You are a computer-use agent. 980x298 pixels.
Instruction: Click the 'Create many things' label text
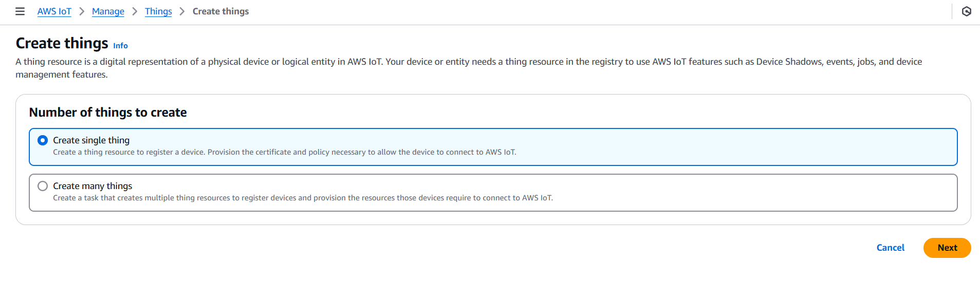(x=93, y=186)
